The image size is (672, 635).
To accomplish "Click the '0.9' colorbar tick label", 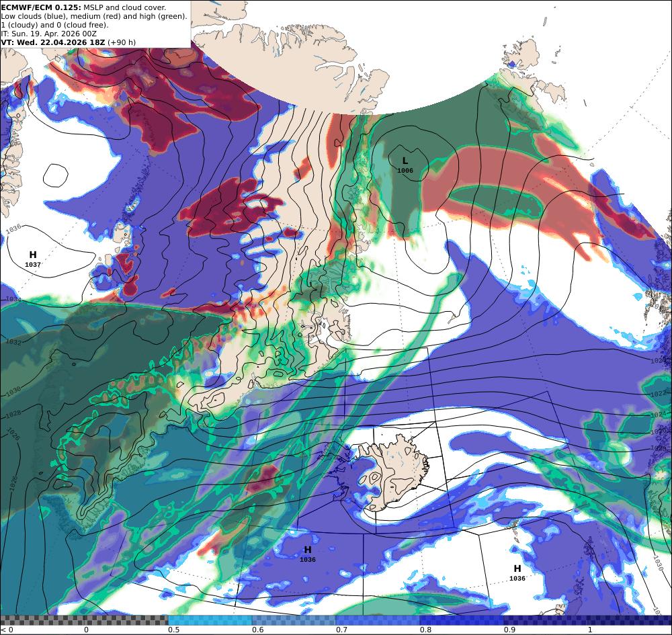I will pyautogui.click(x=509, y=630).
